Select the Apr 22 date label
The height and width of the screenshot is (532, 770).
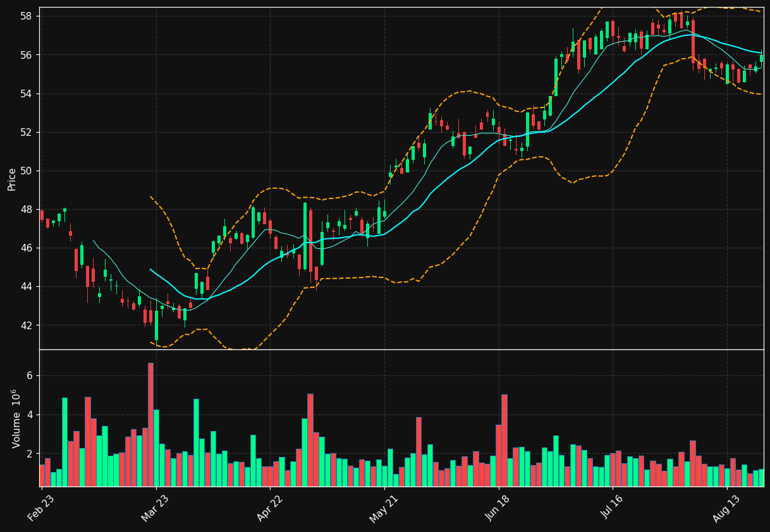coord(270,507)
